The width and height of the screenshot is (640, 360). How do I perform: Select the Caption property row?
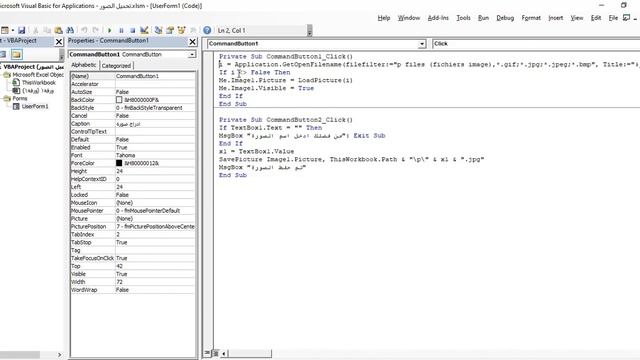coord(133,124)
